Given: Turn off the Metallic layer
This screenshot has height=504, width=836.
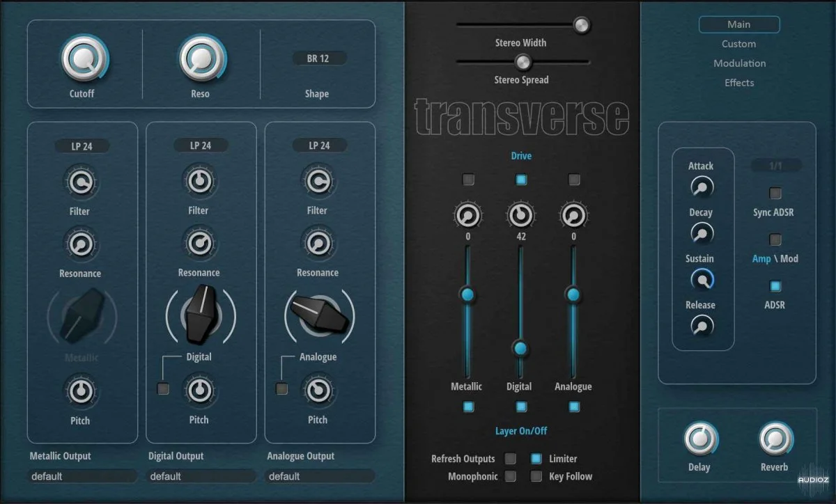Looking at the screenshot, I should click(x=468, y=406).
